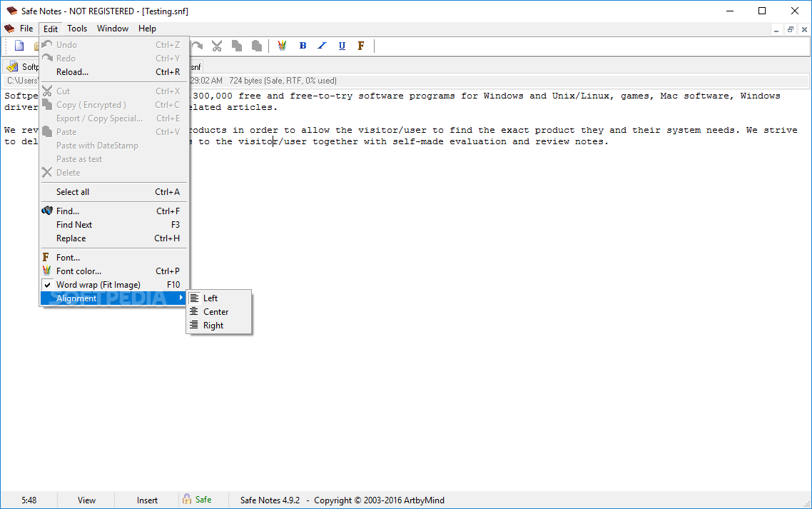Open the font color pencils toolbar icon
Image resolution: width=812 pixels, height=509 pixels.
click(282, 46)
